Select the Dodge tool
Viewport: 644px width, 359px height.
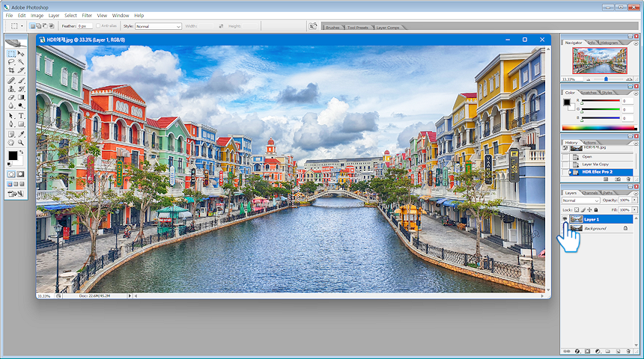(x=21, y=105)
